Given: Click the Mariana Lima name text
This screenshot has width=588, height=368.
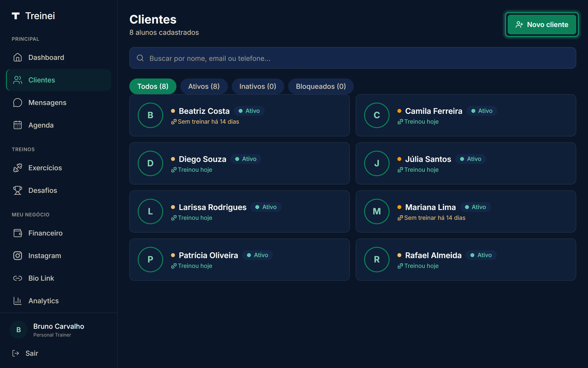Looking at the screenshot, I should tap(430, 207).
